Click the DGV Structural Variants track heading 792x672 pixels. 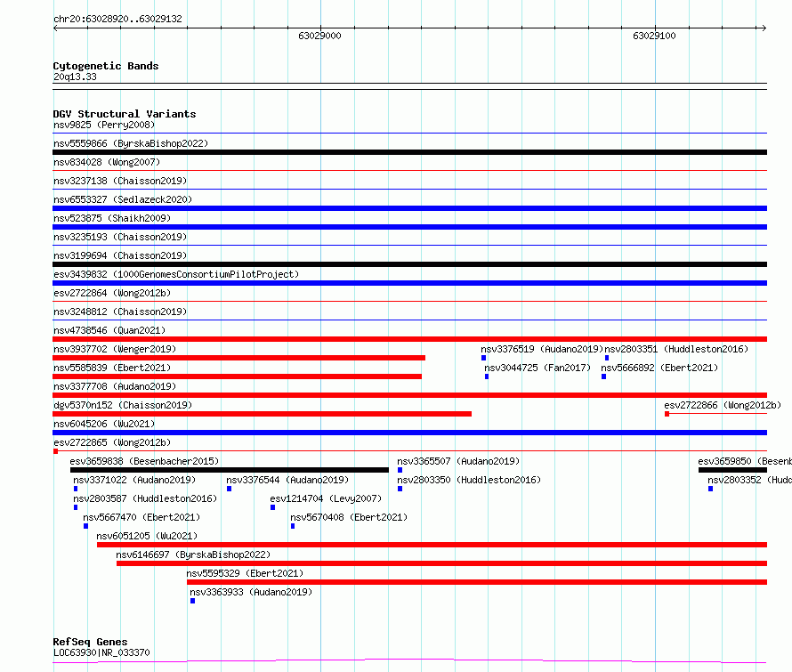125,114
